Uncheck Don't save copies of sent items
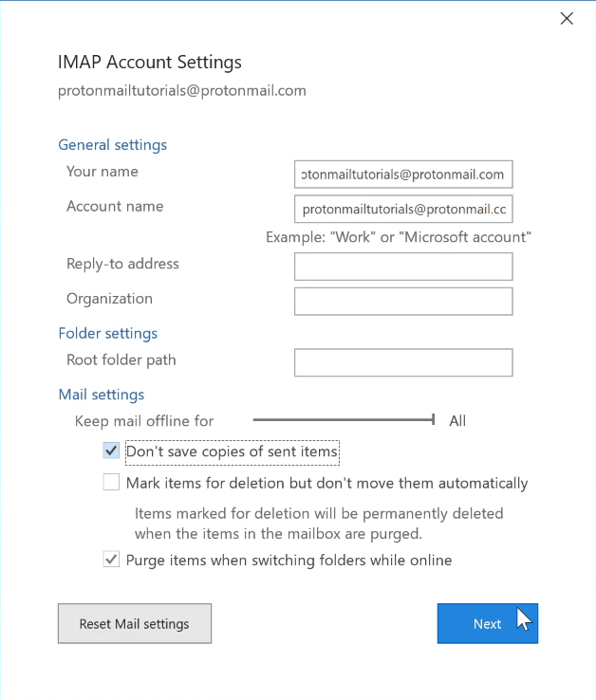Image resolution: width=596 pixels, height=700 pixels. tap(111, 451)
